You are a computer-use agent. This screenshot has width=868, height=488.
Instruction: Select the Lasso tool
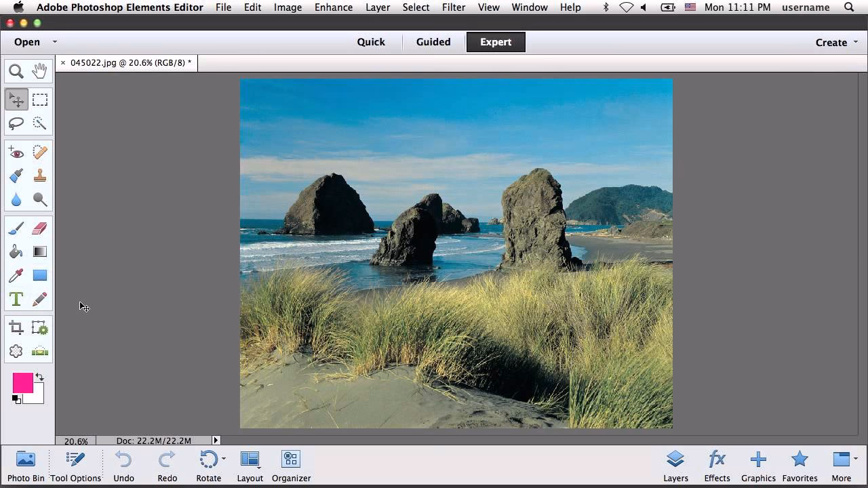pos(17,123)
